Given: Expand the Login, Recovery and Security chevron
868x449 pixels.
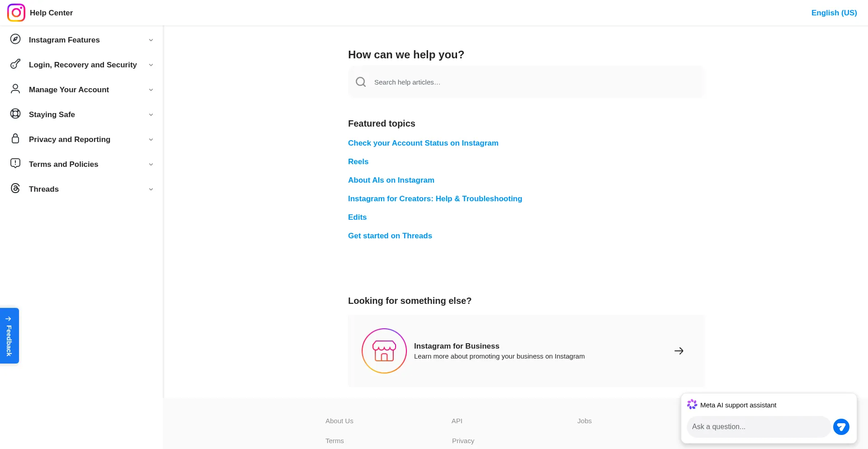Looking at the screenshot, I should point(151,65).
